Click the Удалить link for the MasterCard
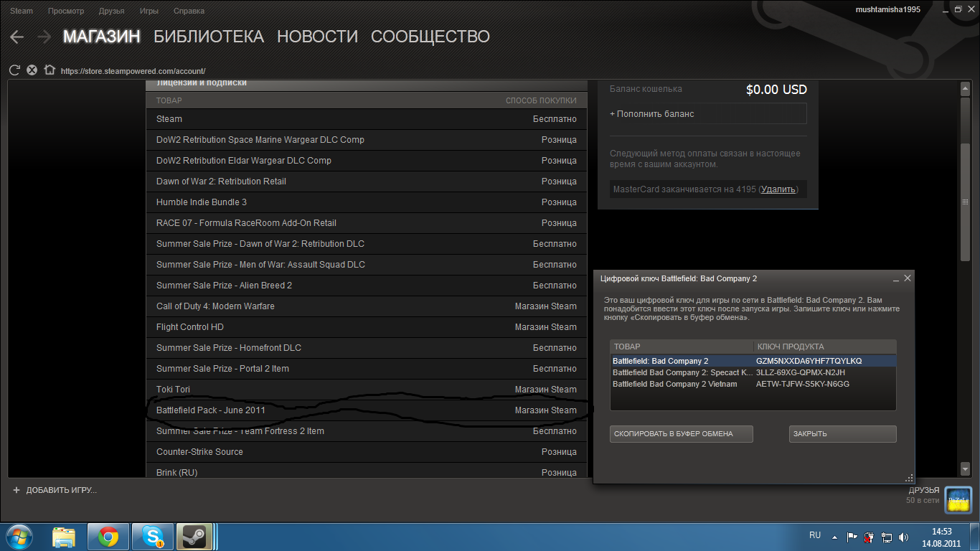The height and width of the screenshot is (551, 980). pyautogui.click(x=778, y=189)
